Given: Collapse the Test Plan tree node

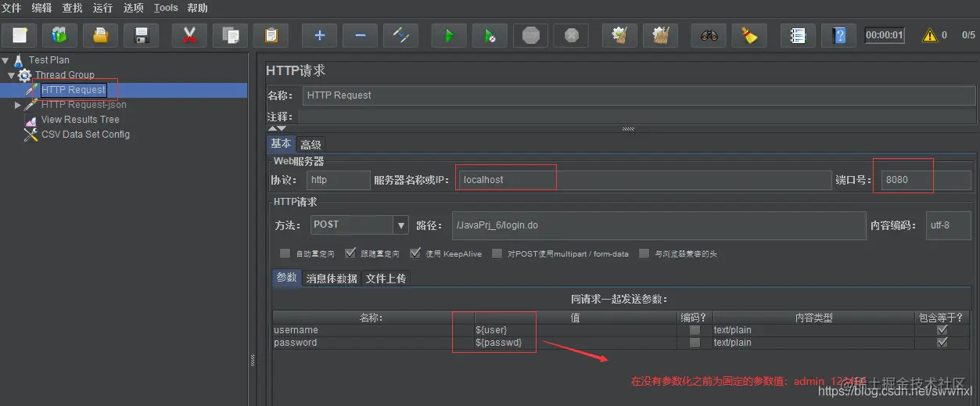Looking at the screenshot, I should [6, 60].
